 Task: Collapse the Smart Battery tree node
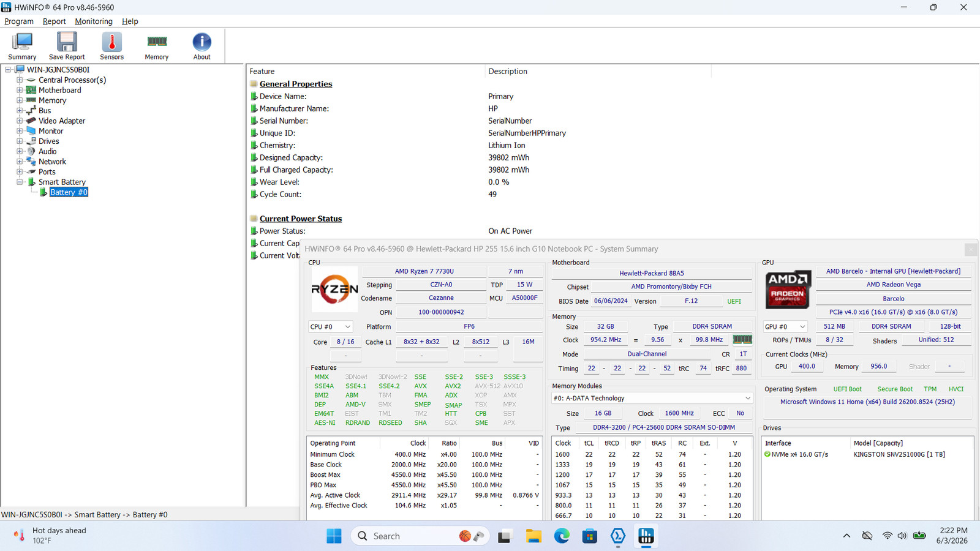tap(20, 182)
